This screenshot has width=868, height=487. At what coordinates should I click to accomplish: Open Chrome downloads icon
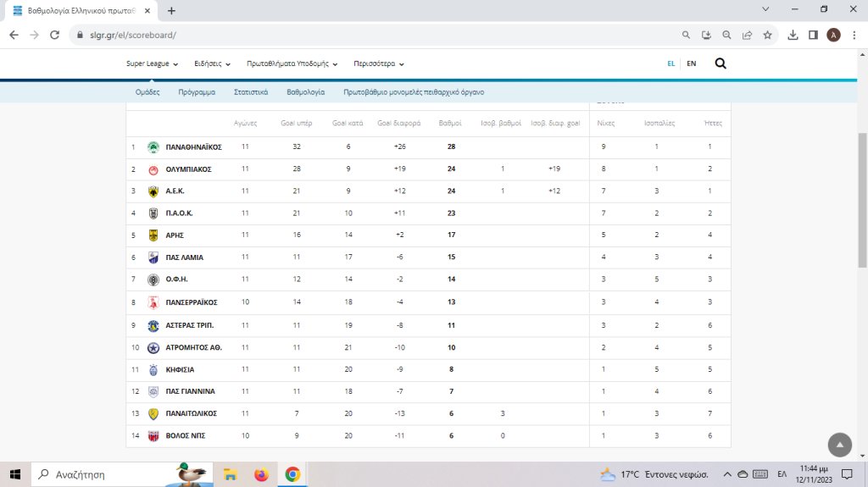point(793,35)
